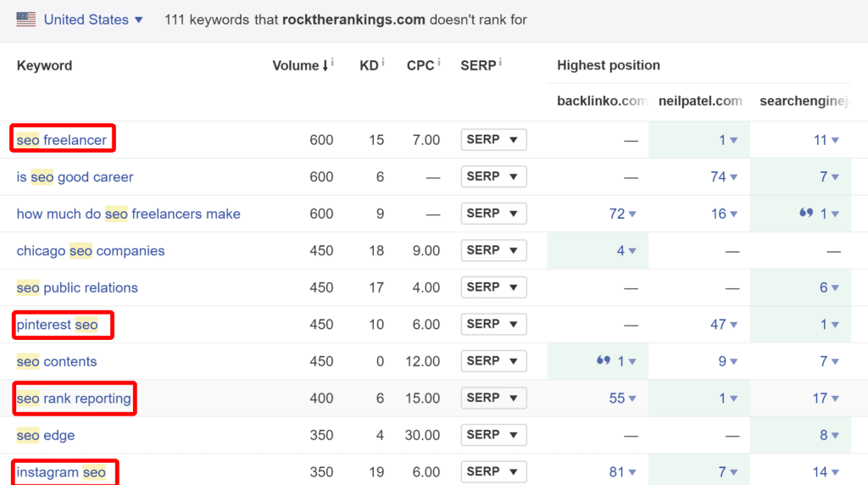Open neilpatel.com position 9 for seo contents

pos(728,361)
